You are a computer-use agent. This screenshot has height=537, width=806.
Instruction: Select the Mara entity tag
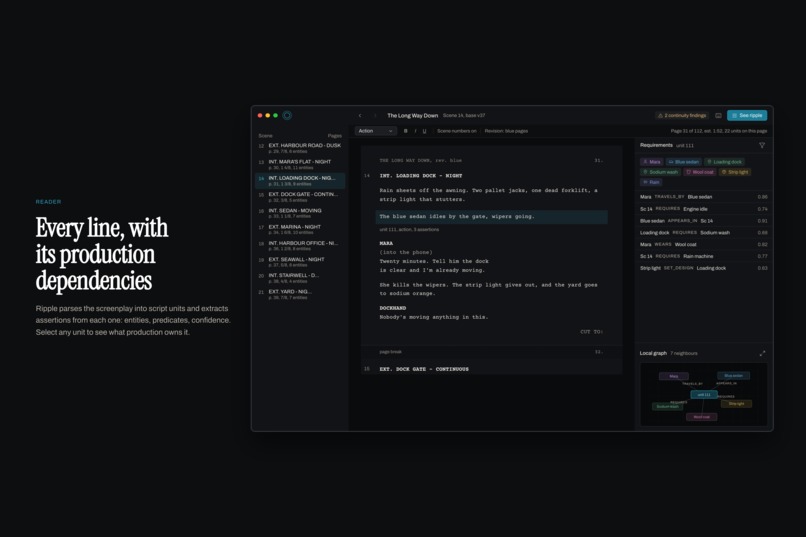click(652, 162)
